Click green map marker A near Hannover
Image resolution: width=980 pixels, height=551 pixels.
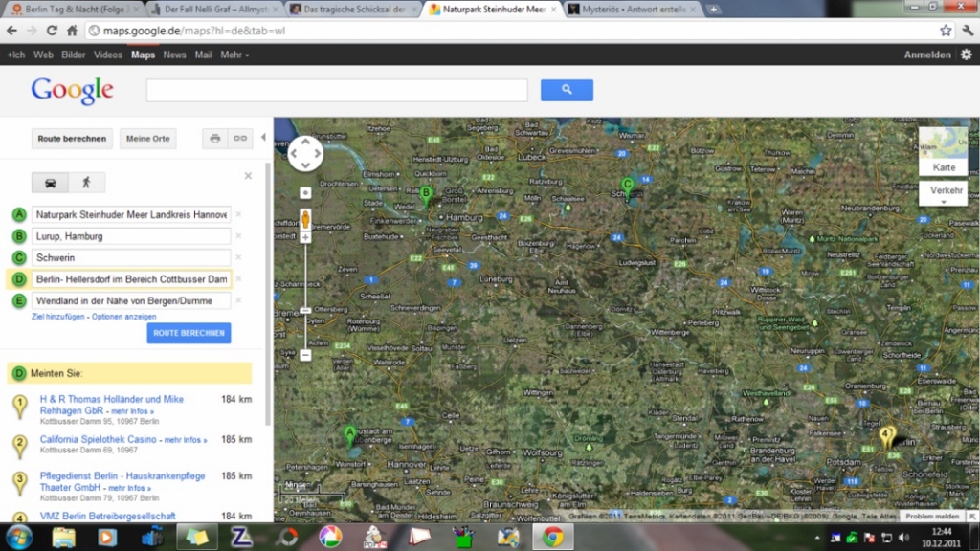pyautogui.click(x=350, y=435)
